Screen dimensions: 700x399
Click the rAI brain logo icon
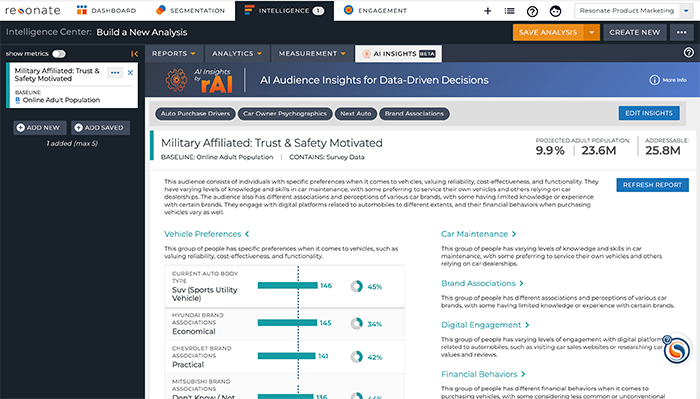point(176,80)
